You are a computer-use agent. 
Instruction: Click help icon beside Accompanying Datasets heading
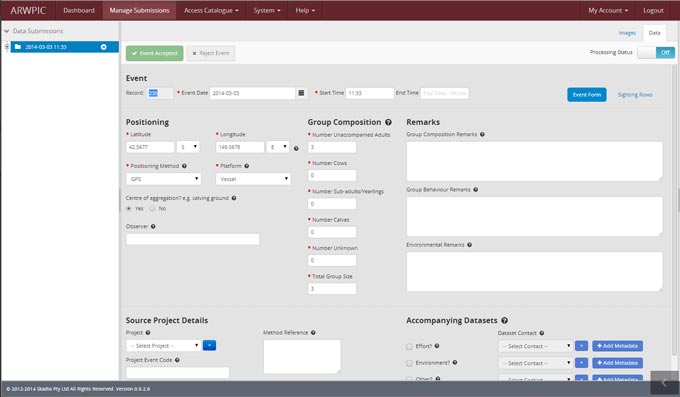(x=504, y=321)
